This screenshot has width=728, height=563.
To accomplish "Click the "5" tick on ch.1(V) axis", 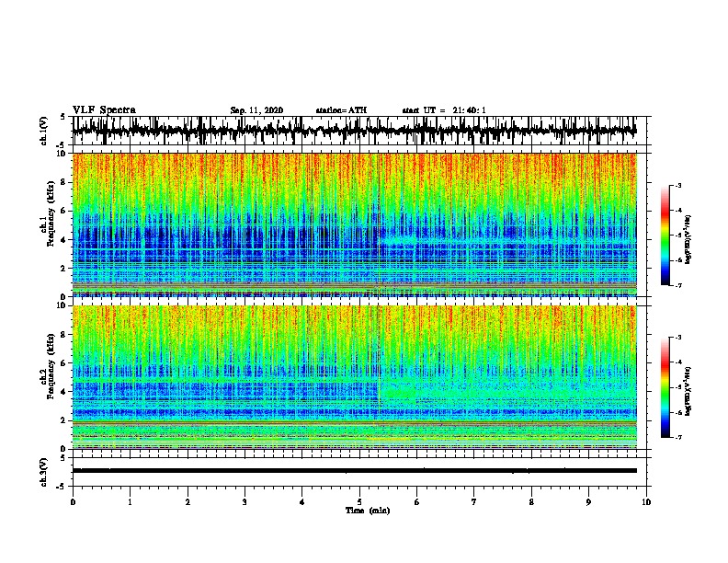I will (64, 117).
